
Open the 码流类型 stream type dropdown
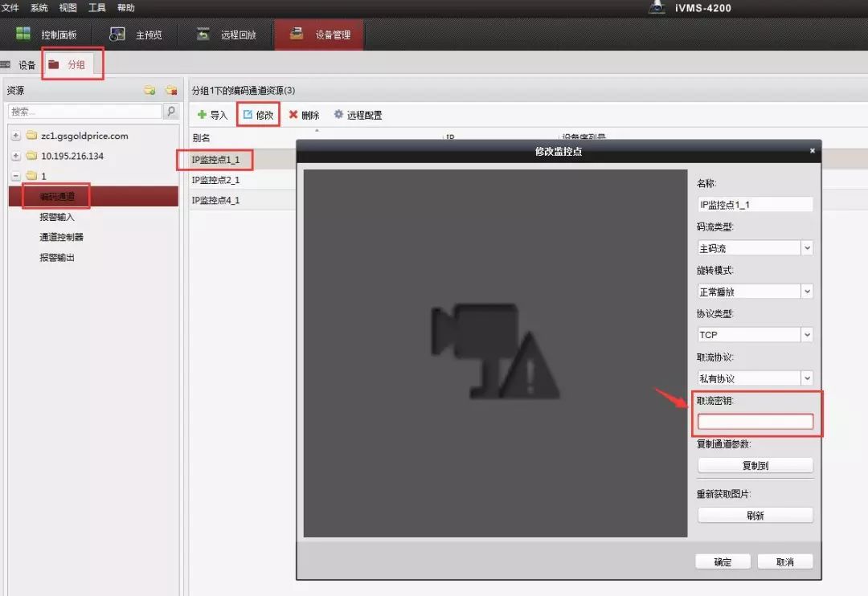[807, 248]
